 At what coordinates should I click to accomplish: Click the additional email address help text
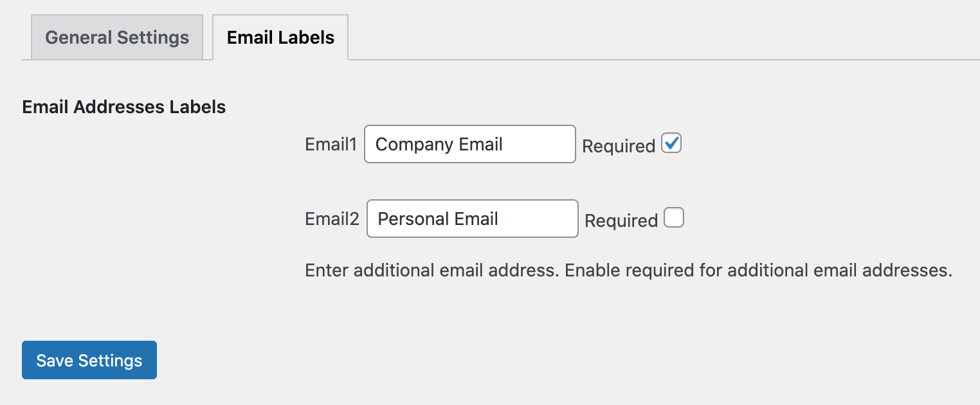click(627, 270)
